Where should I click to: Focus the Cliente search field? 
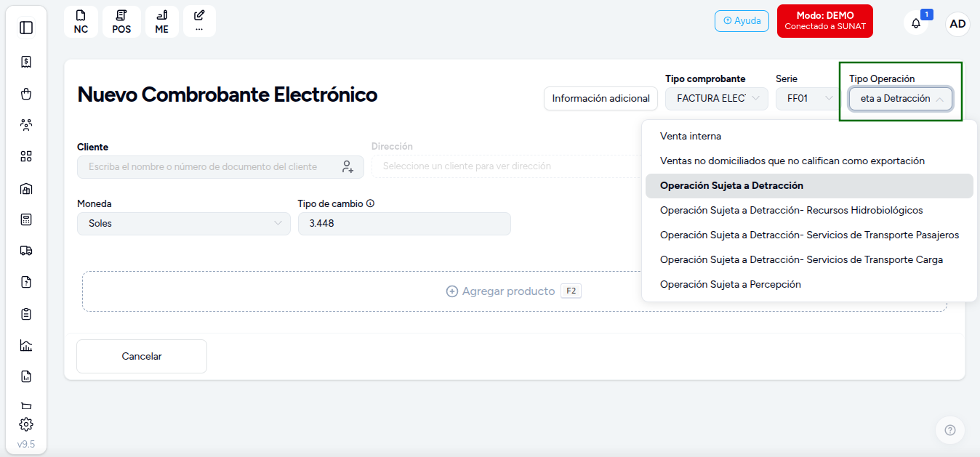[x=220, y=166]
